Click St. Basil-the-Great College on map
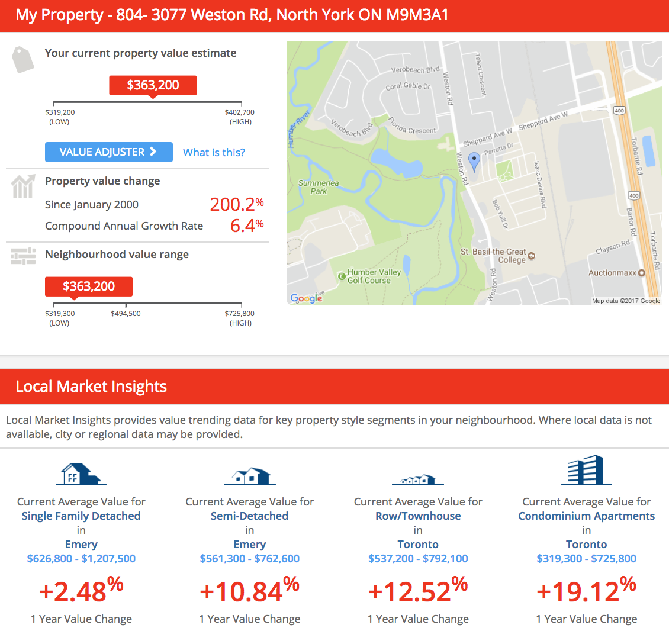 click(x=531, y=256)
